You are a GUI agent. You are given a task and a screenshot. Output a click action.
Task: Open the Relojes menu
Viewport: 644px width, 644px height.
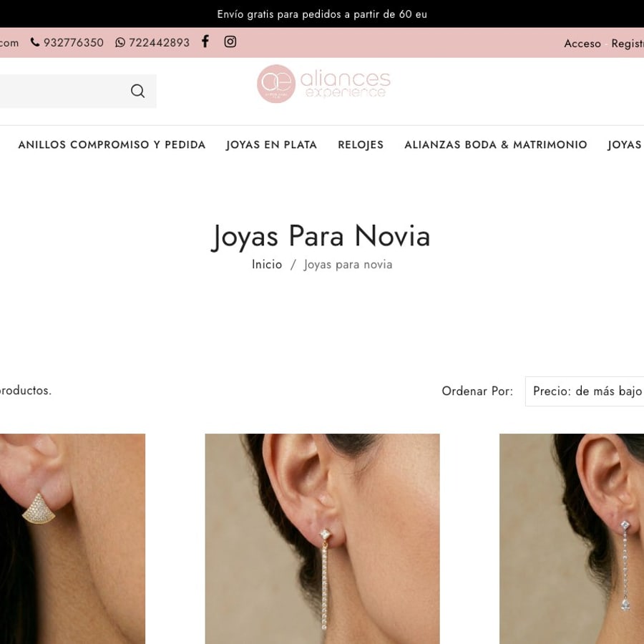pyautogui.click(x=361, y=145)
